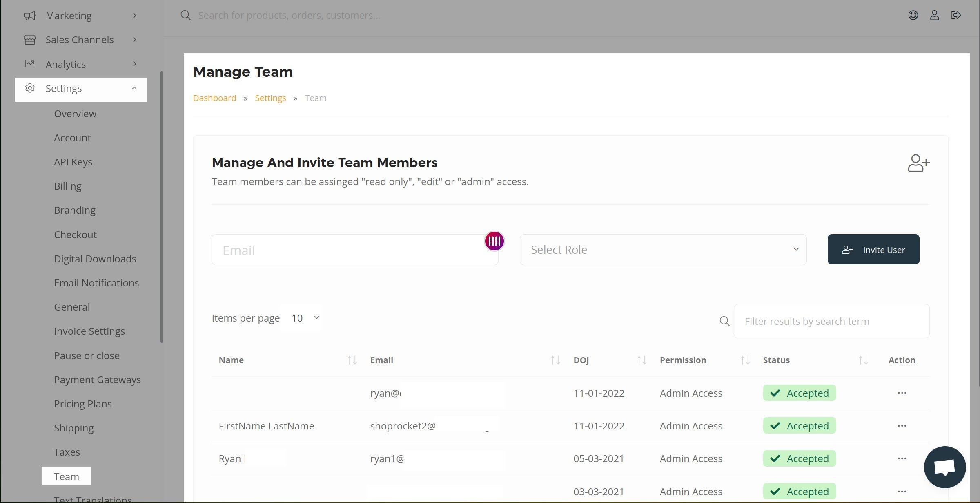Image resolution: width=980 pixels, height=503 pixels.
Task: Open Invoice Settings page
Action: click(89, 331)
